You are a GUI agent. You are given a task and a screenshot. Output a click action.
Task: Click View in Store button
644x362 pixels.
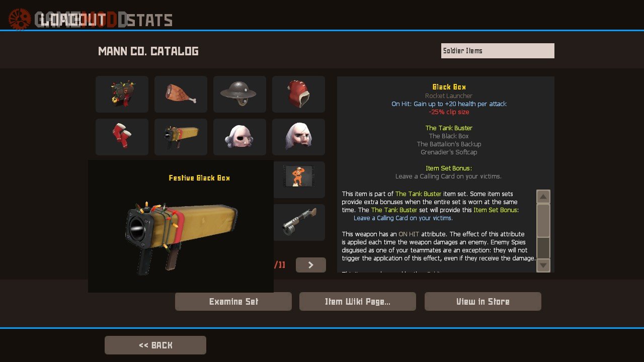pos(483,302)
